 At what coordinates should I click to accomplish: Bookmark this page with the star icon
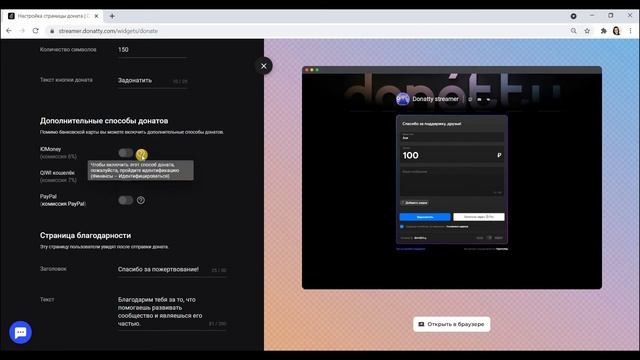tap(587, 31)
